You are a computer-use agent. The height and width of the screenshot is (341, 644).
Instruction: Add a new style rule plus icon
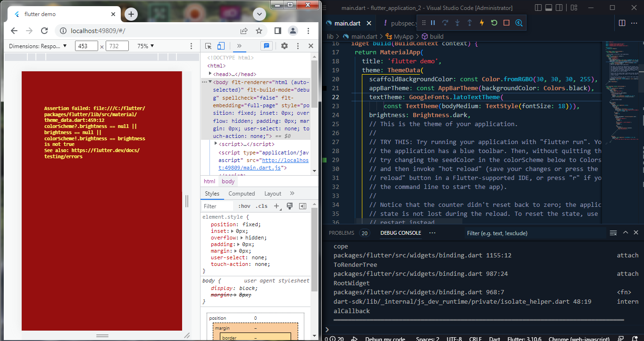point(277,206)
